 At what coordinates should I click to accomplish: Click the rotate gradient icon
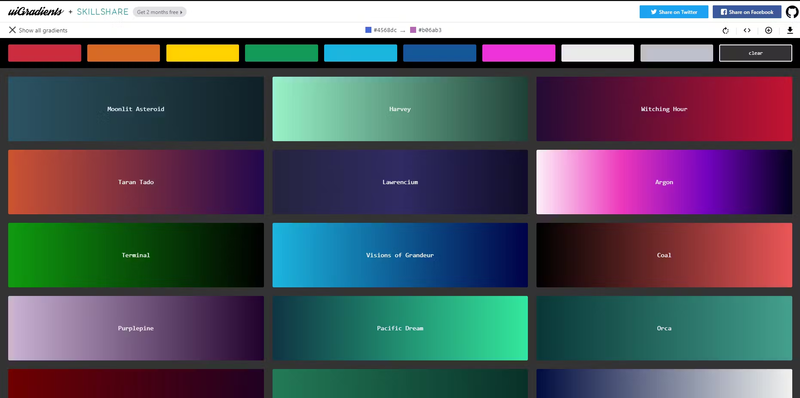tap(726, 30)
